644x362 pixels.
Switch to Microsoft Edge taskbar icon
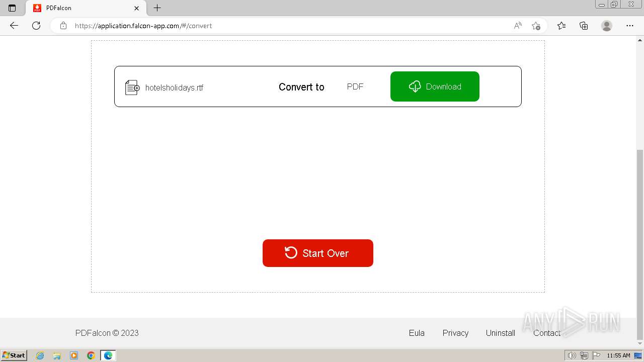point(108,355)
